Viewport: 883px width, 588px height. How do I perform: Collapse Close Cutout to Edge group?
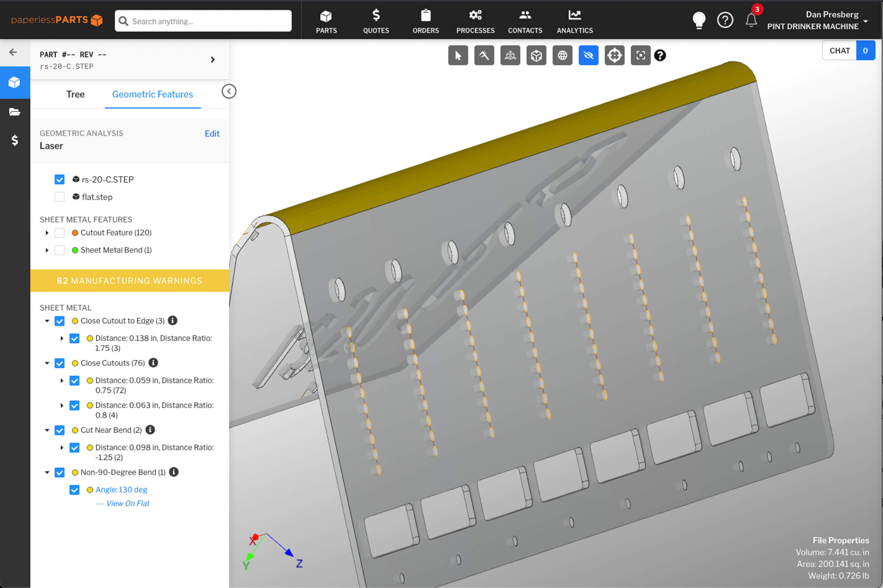[x=47, y=321]
